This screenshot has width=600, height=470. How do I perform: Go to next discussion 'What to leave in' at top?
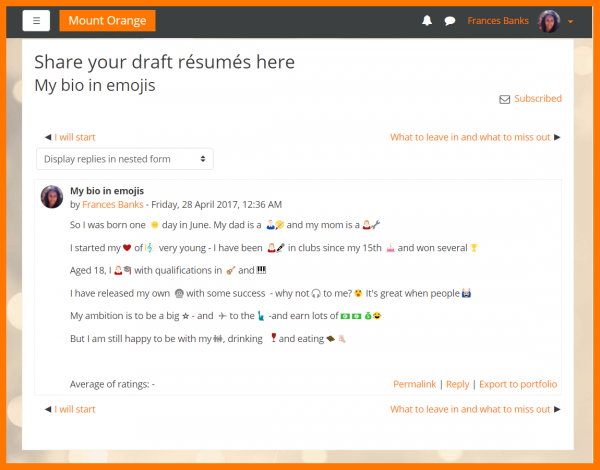coord(470,137)
